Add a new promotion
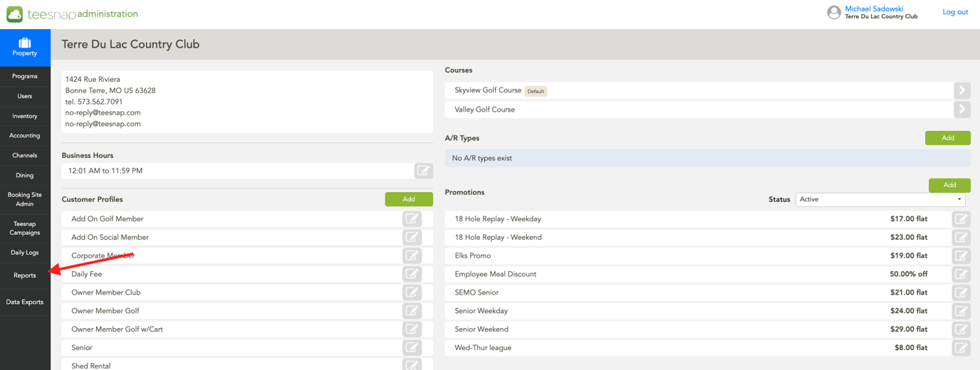980x370 pixels. 949,185
